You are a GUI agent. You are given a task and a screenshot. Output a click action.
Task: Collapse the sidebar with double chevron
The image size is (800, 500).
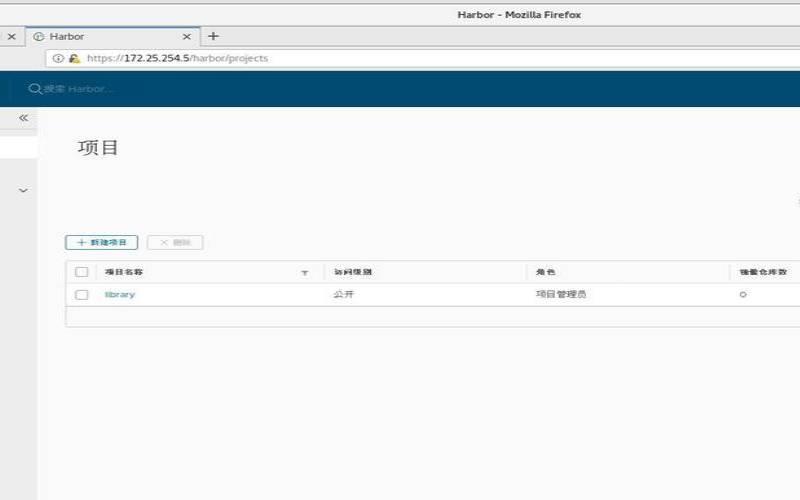coord(23,118)
